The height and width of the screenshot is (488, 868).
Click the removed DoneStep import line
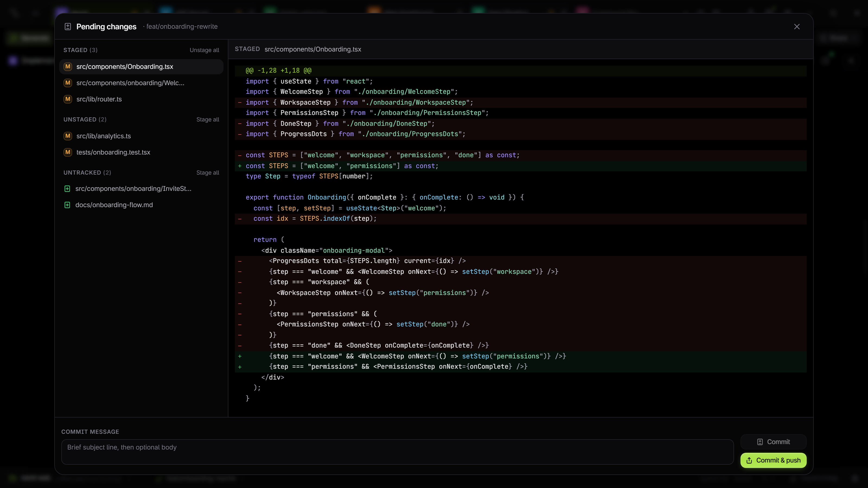click(521, 124)
